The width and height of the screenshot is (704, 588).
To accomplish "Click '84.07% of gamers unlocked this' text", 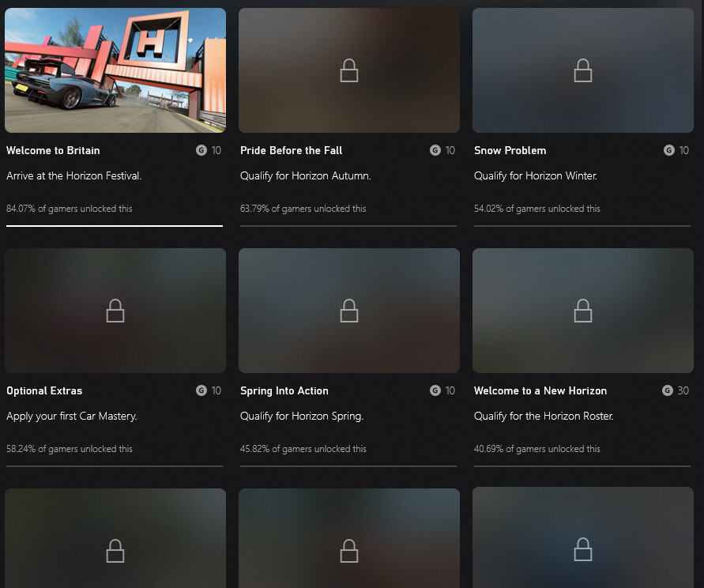I will point(70,209).
